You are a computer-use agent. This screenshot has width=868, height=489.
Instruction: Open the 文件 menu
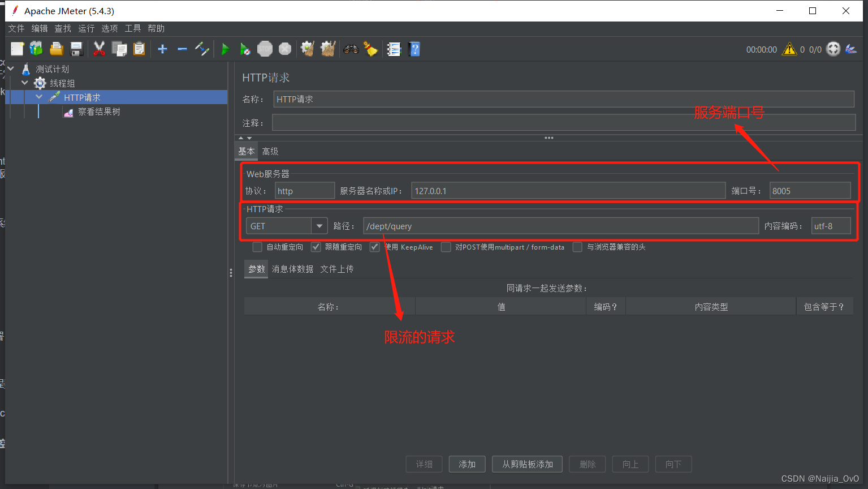[x=16, y=28]
